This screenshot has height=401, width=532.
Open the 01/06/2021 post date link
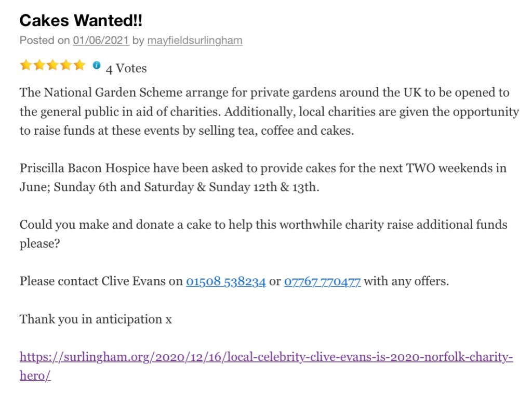[101, 41]
